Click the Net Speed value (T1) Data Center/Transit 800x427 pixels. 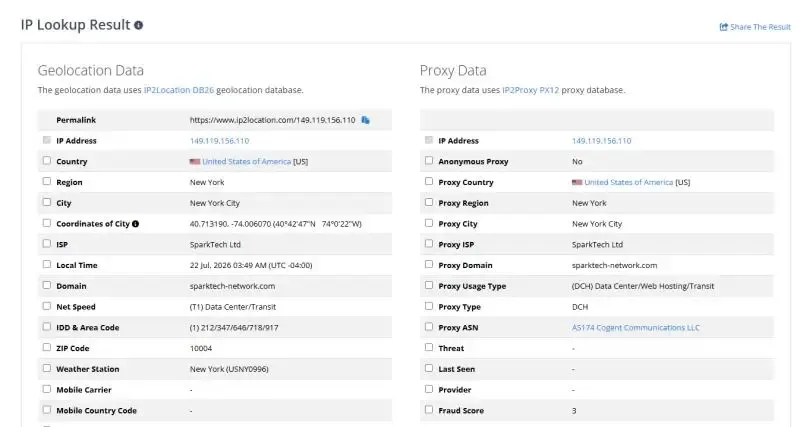(x=233, y=307)
